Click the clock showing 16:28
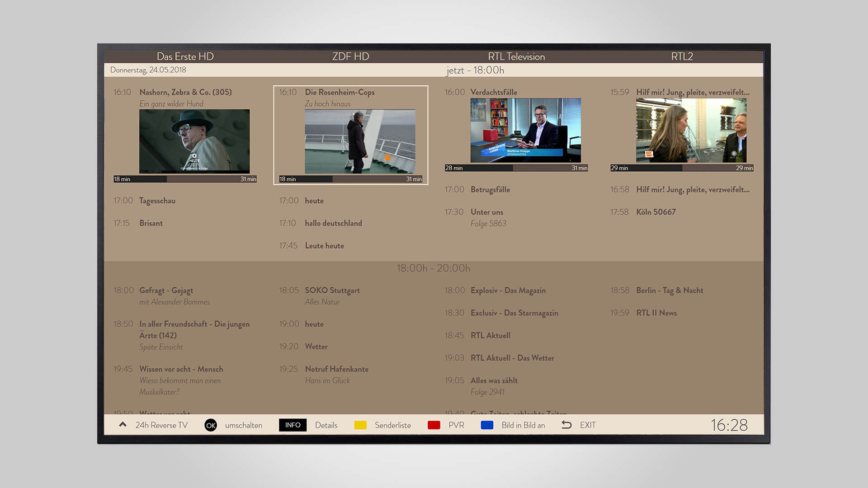The width and height of the screenshot is (868, 488). pyautogui.click(x=728, y=425)
